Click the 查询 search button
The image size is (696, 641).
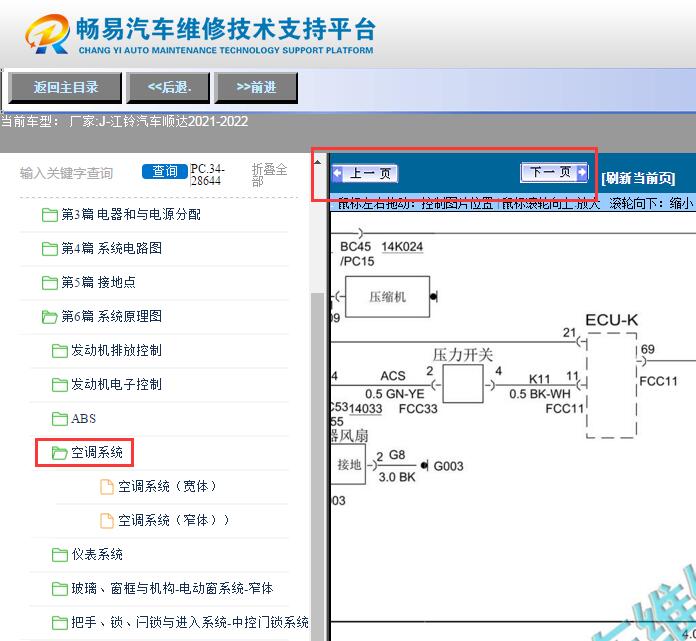[165, 171]
